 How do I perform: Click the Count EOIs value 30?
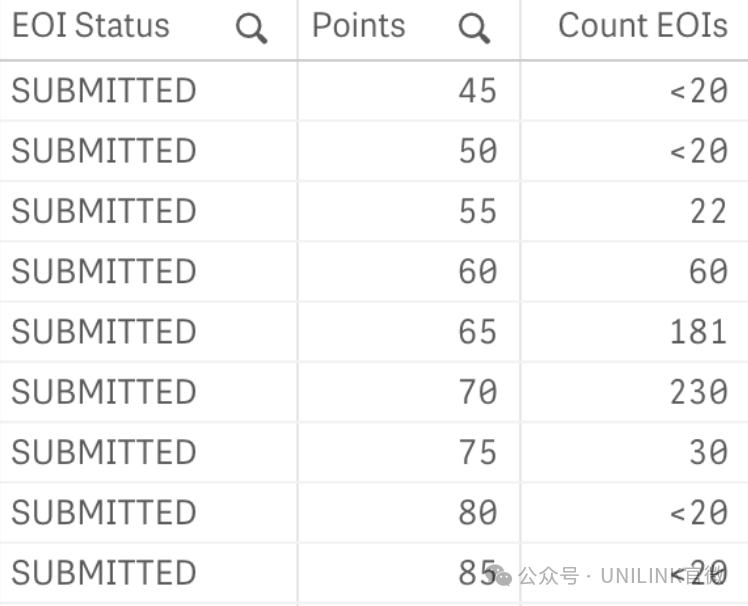click(708, 452)
